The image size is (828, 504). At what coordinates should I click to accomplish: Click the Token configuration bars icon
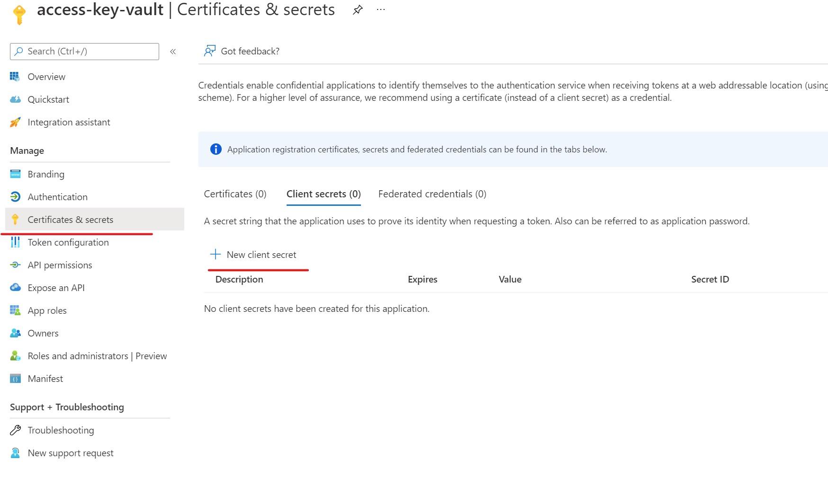(x=15, y=242)
